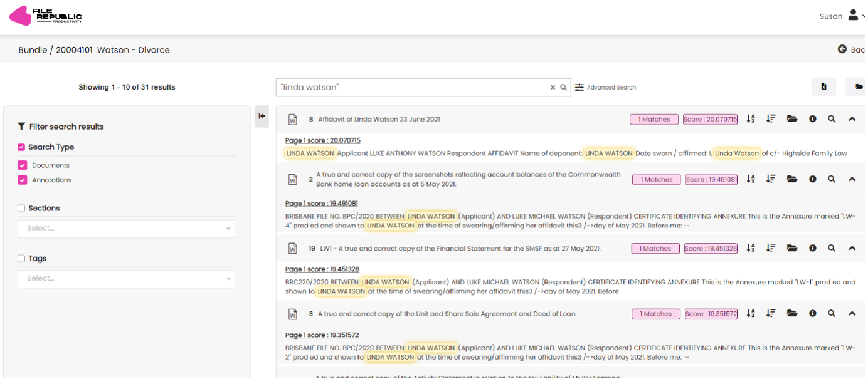Sort ascending on Affidavit of Linda Watson row
Viewport: 868px width, 379px height.
click(751, 119)
